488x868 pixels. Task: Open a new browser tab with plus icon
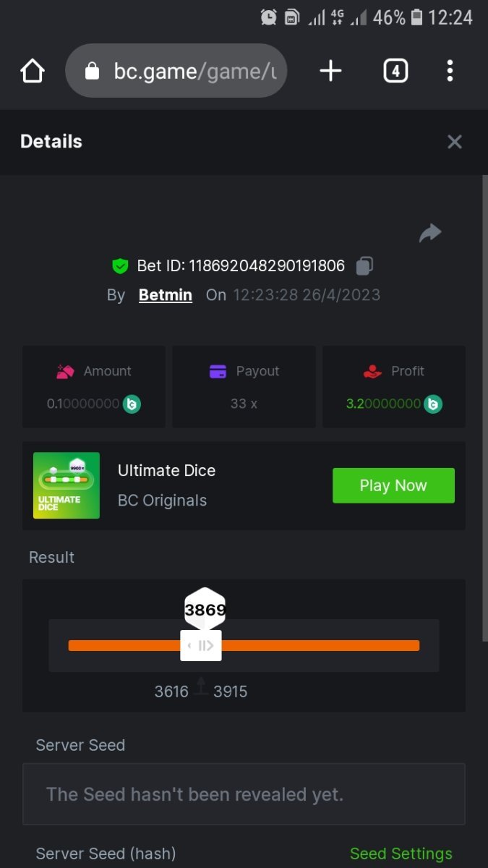[330, 71]
